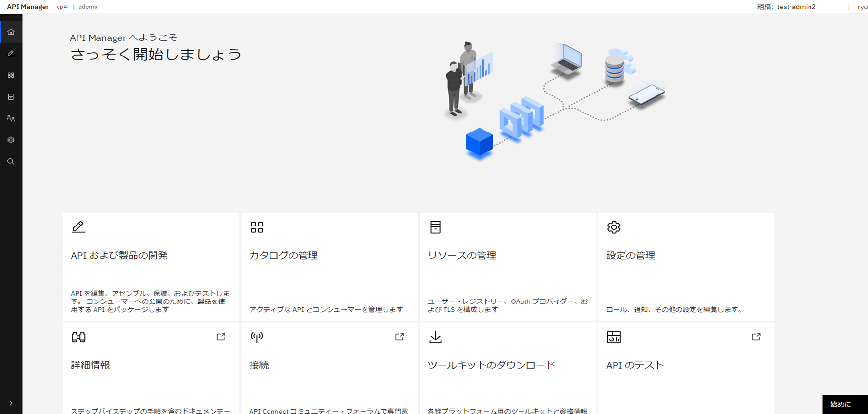Open the 詳細情報 card title

(x=90, y=365)
